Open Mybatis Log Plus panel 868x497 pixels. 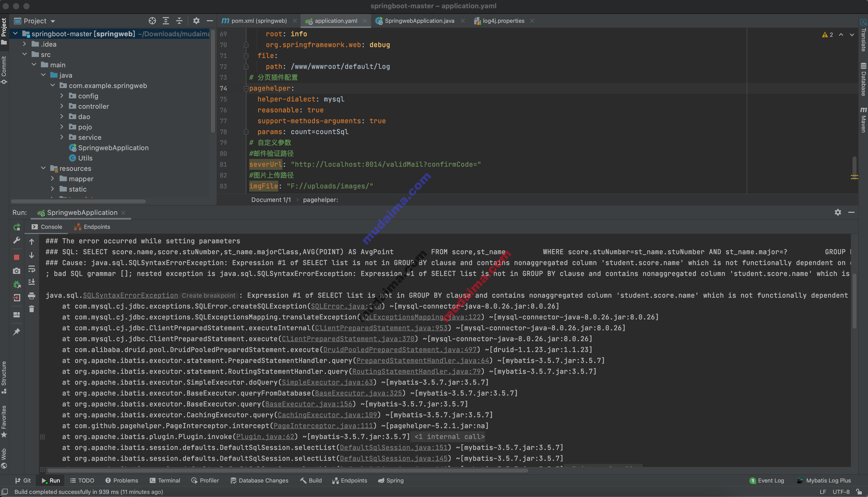(824, 480)
